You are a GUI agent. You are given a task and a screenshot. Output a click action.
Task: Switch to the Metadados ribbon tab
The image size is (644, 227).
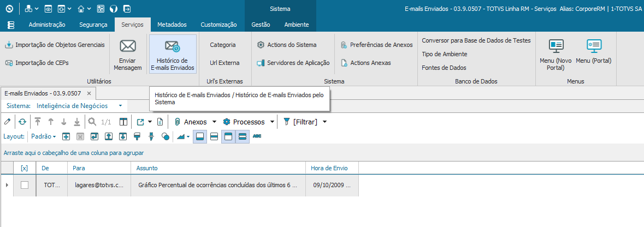coord(172,25)
